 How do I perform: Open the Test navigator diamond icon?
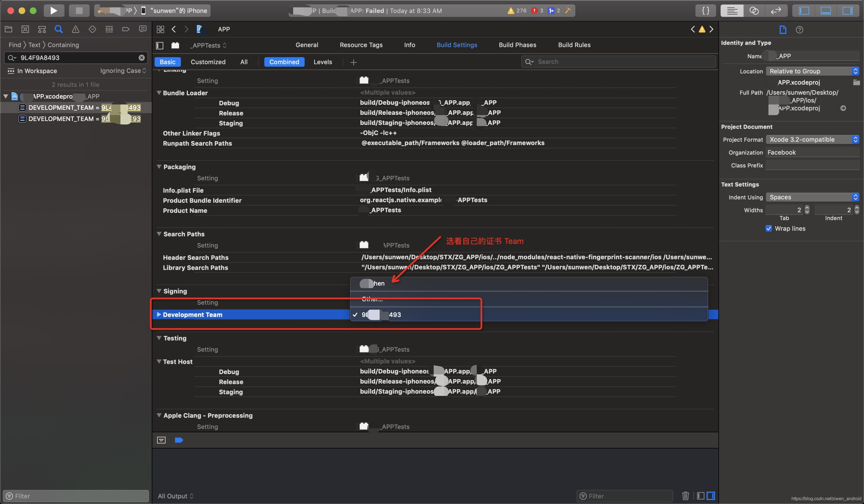(x=92, y=29)
